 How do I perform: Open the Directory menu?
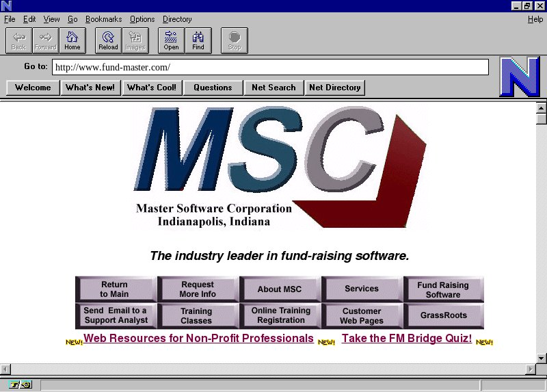(x=177, y=19)
